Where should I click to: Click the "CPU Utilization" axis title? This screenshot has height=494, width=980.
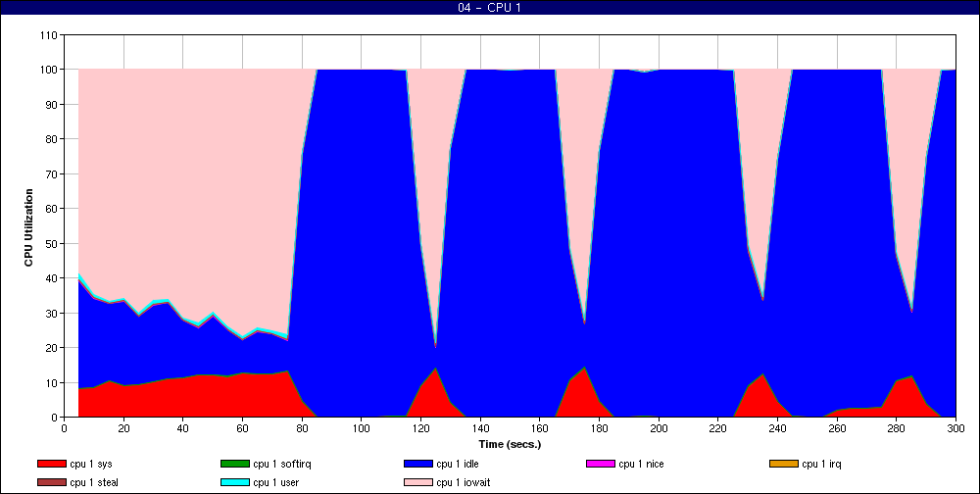click(28, 227)
